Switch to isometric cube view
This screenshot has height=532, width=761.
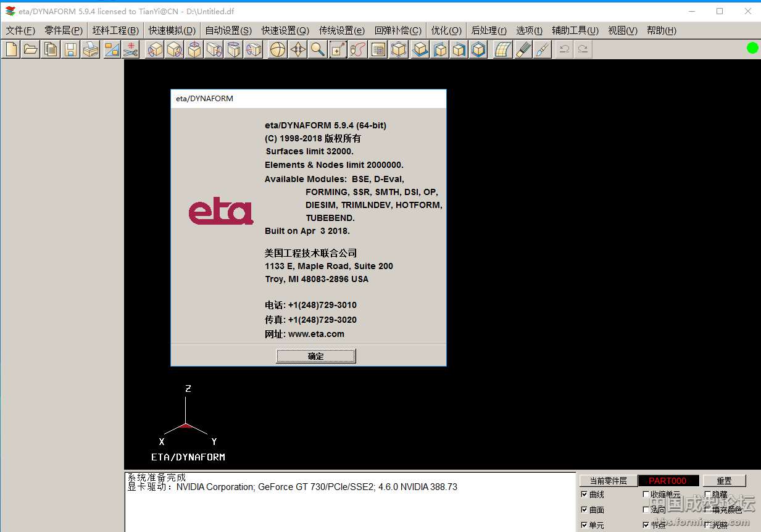[x=399, y=49]
